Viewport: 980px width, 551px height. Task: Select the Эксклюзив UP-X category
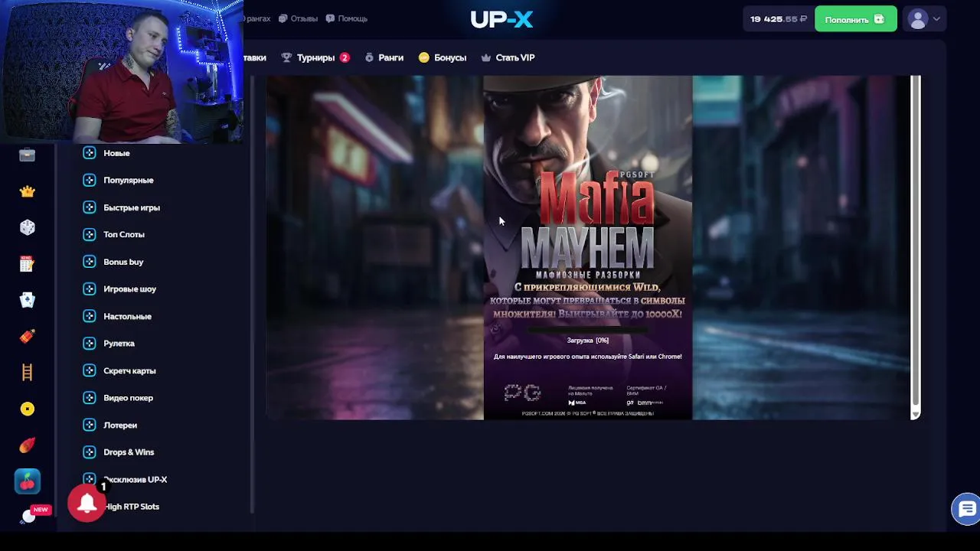point(135,479)
